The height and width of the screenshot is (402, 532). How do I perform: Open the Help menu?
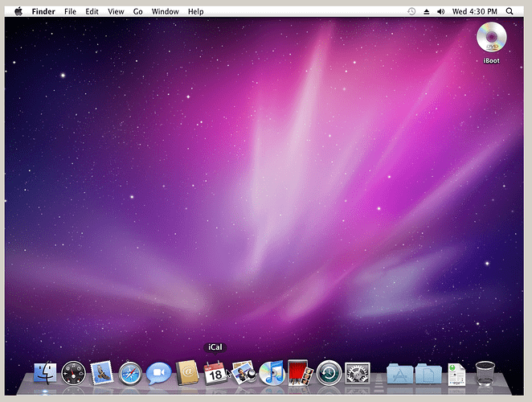[196, 11]
